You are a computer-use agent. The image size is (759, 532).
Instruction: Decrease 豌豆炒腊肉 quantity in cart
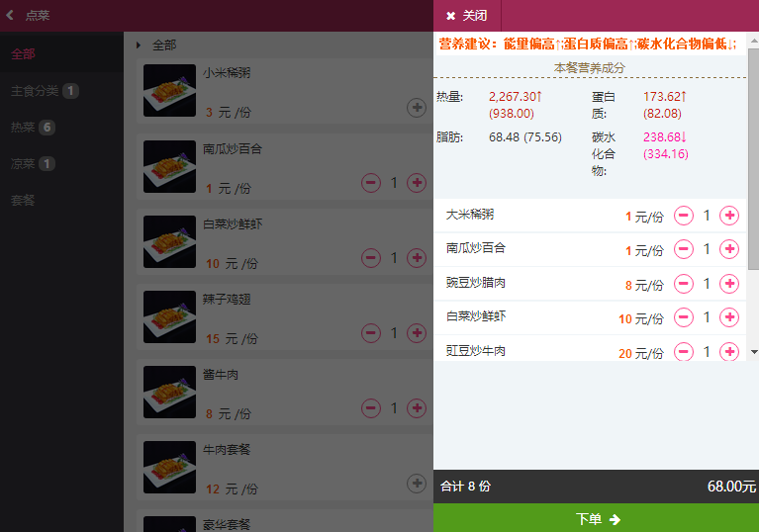[x=684, y=284]
